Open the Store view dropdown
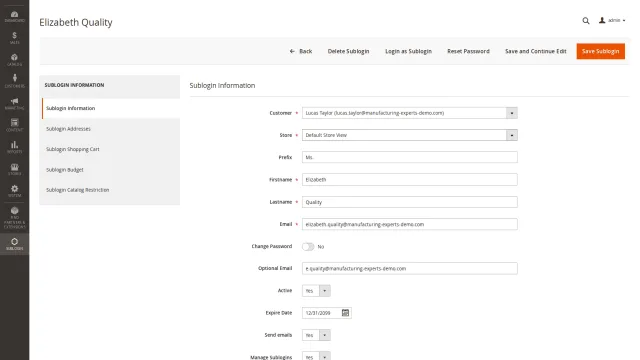The height and width of the screenshot is (360, 640). pos(409,135)
